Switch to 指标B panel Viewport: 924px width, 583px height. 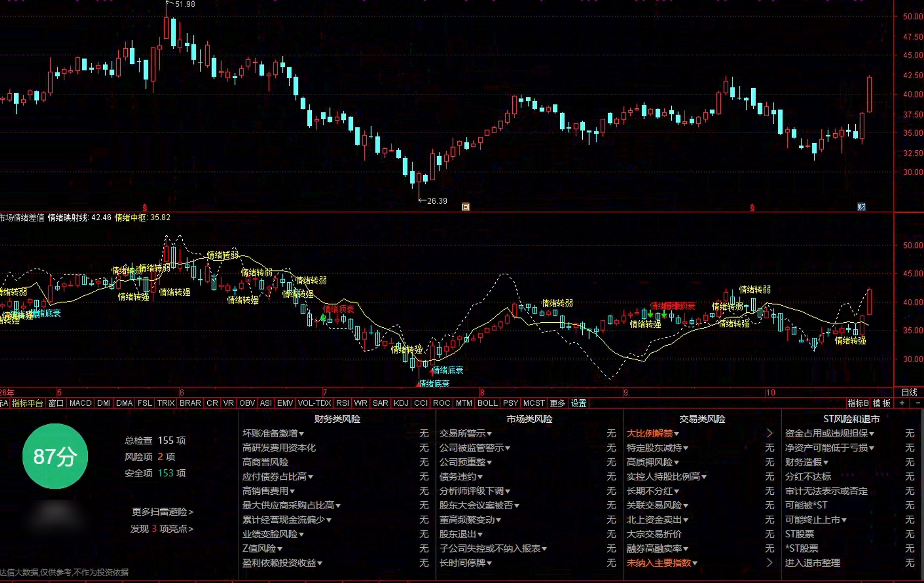pyautogui.click(x=858, y=403)
